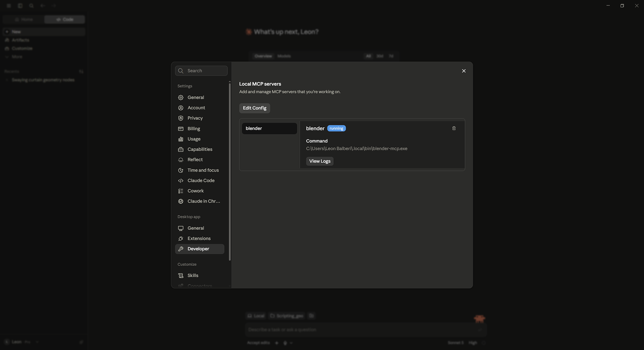
Task: Click the Edit Config button
Action: tap(255, 108)
